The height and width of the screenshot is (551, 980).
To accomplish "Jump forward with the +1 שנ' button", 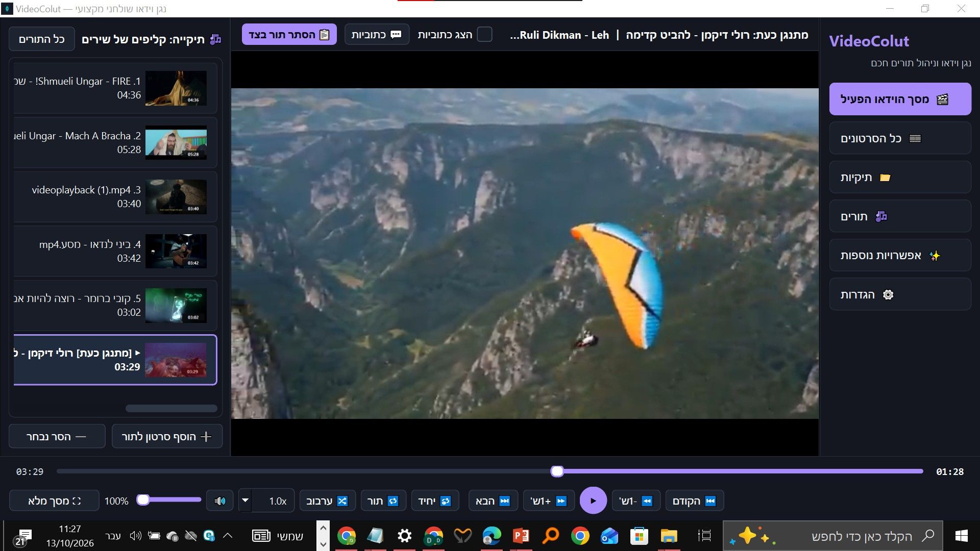I will click(x=549, y=501).
